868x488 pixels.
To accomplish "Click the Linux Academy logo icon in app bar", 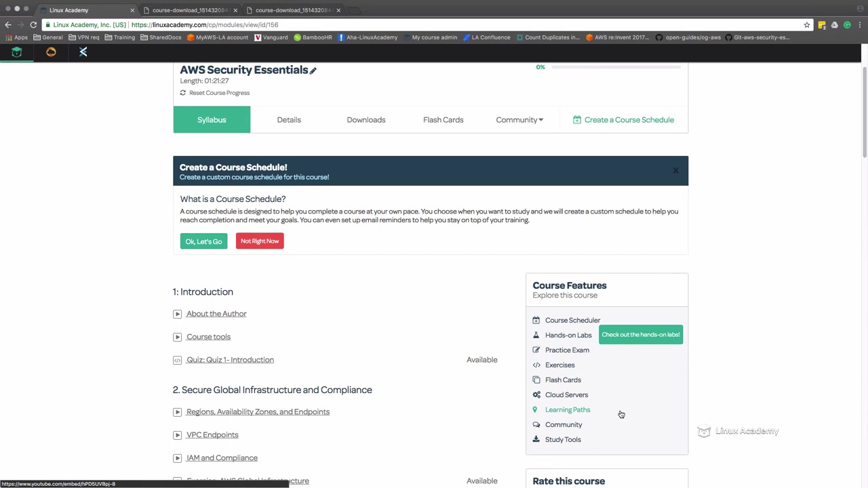I will pyautogui.click(x=17, y=52).
